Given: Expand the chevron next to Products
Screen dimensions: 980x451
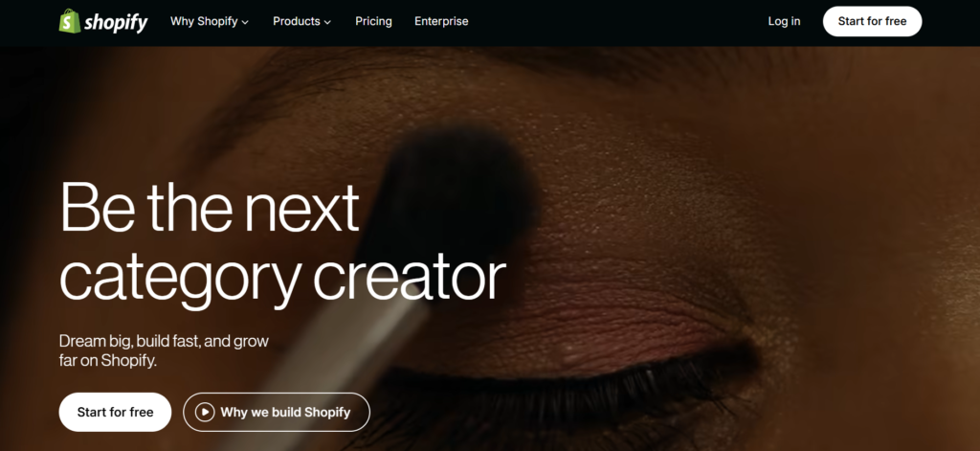Looking at the screenshot, I should (x=327, y=23).
